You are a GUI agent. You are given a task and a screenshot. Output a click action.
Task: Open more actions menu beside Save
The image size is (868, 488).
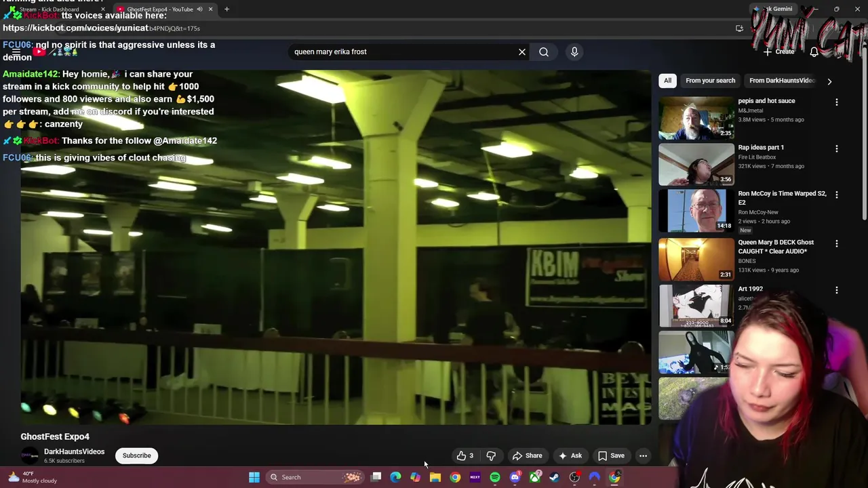click(643, 455)
